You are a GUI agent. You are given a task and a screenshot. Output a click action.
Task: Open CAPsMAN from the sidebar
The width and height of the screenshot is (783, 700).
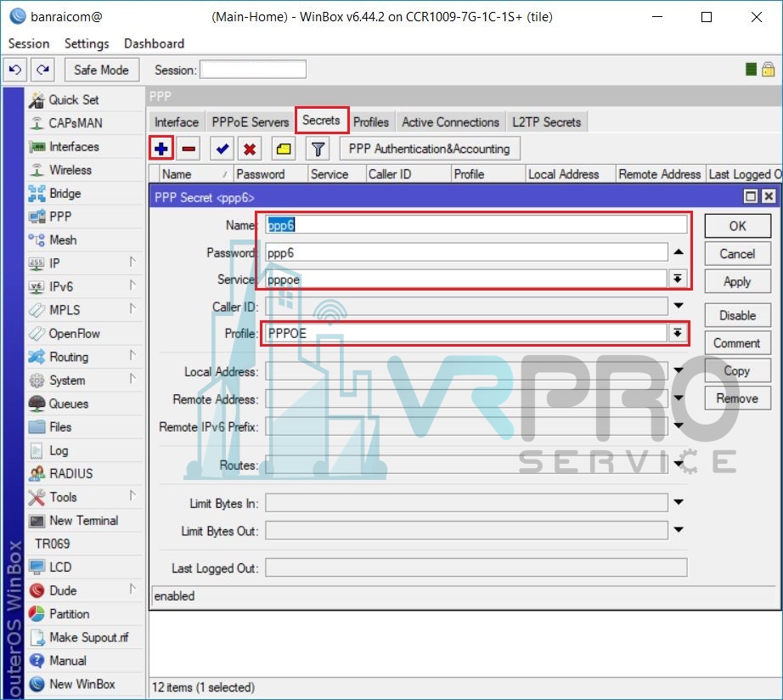(76, 123)
